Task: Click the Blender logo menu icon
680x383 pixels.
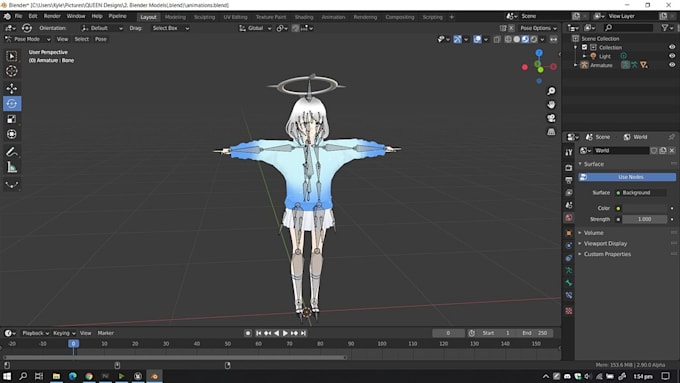Action: 7,16
